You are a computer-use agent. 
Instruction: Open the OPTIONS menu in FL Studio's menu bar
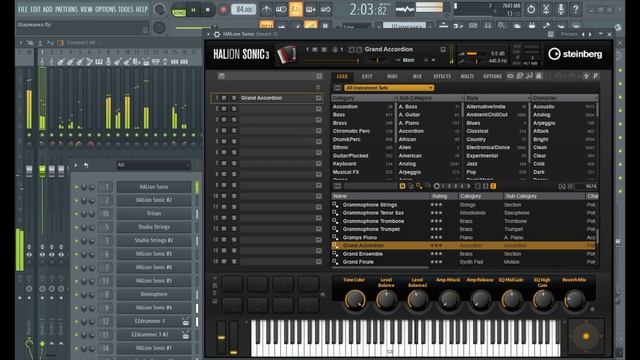tap(105, 9)
